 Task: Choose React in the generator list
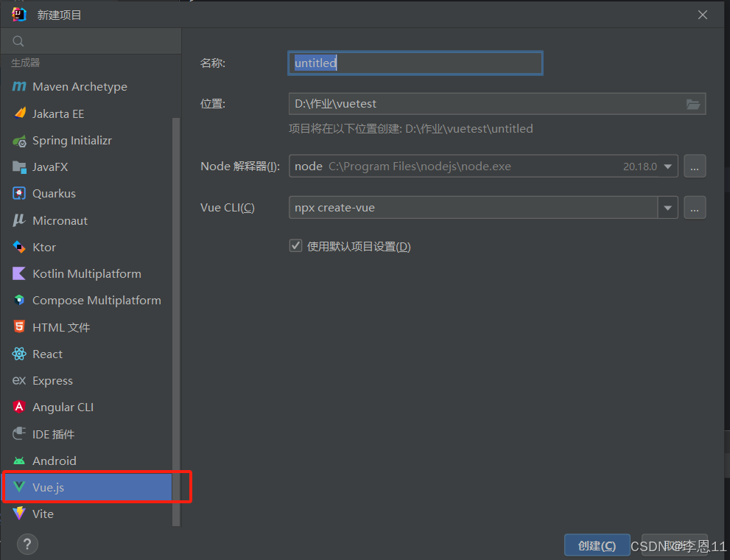(87, 354)
